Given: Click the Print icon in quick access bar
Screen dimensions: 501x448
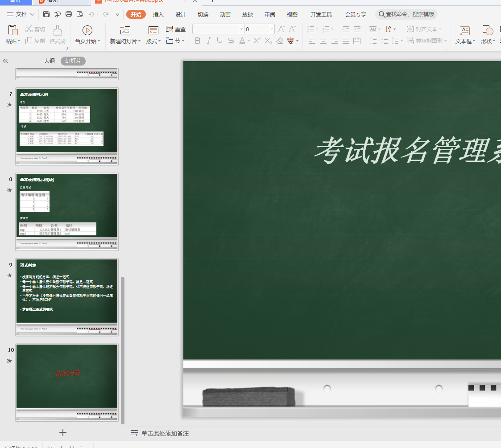Looking at the screenshot, I should click(68, 14).
